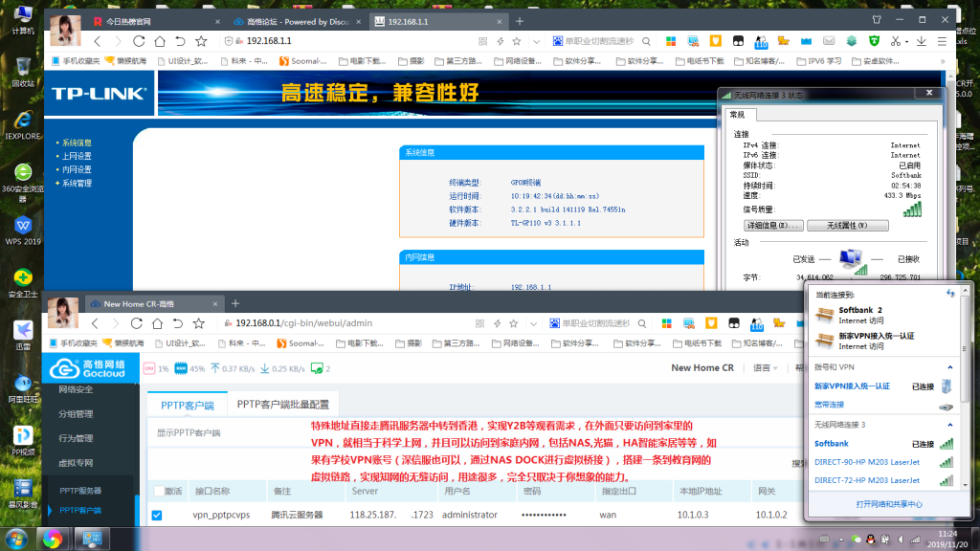The width and height of the screenshot is (980, 551).
Task: Click the search magnifier in the top browser
Action: pyautogui.click(x=646, y=41)
